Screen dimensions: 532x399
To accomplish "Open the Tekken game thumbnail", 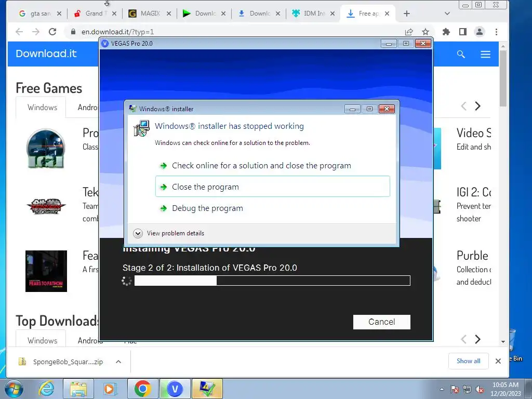I will pos(46,206).
